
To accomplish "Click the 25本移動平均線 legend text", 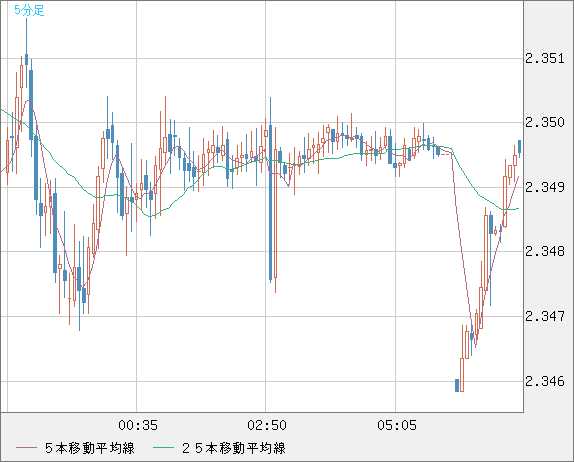I will coord(234,448).
